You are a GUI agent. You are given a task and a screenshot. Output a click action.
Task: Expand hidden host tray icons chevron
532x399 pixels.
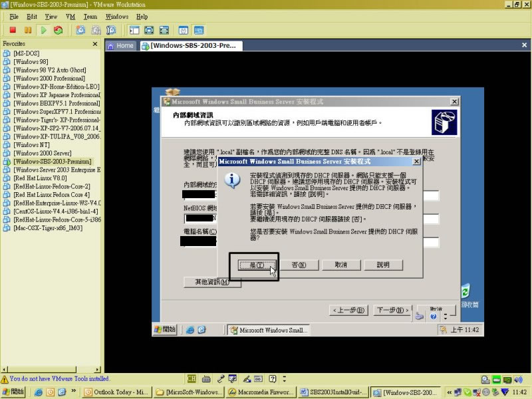(450, 392)
